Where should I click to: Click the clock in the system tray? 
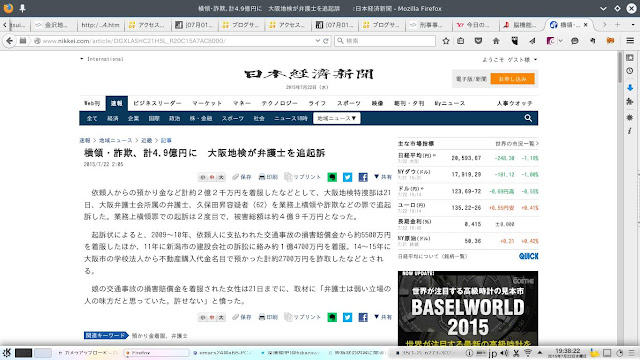(567, 353)
